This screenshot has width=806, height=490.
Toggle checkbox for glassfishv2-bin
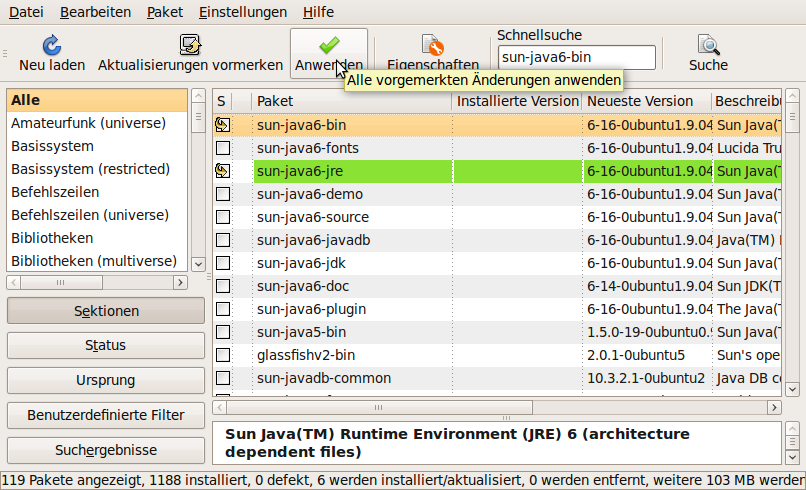223,355
